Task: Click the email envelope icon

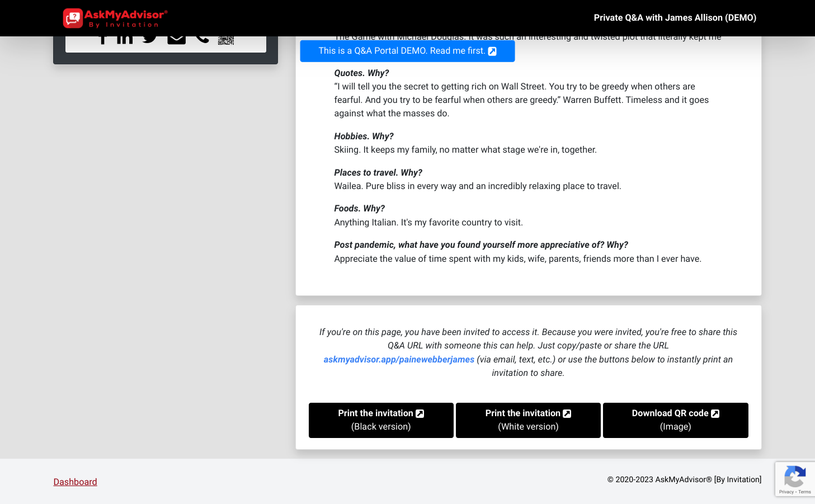Action: tap(176, 40)
